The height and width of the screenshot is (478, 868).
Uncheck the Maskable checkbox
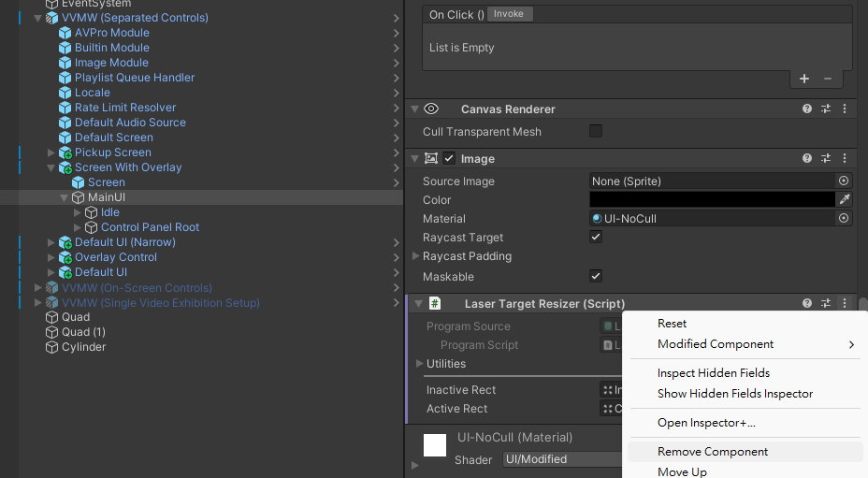click(596, 276)
